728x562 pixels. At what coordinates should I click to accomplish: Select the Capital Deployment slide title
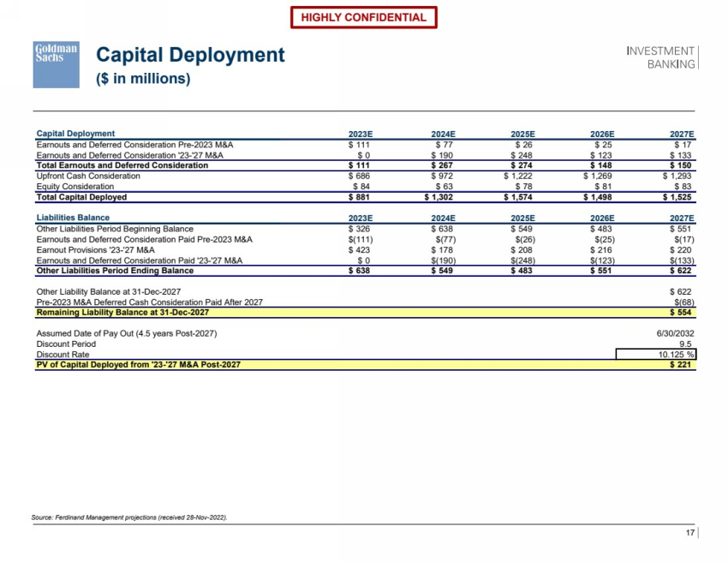pos(189,56)
